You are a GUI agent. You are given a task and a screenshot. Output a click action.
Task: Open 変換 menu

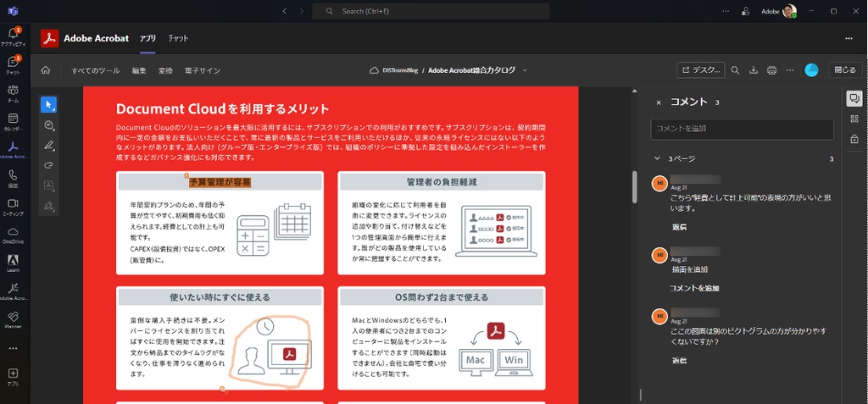click(x=165, y=71)
